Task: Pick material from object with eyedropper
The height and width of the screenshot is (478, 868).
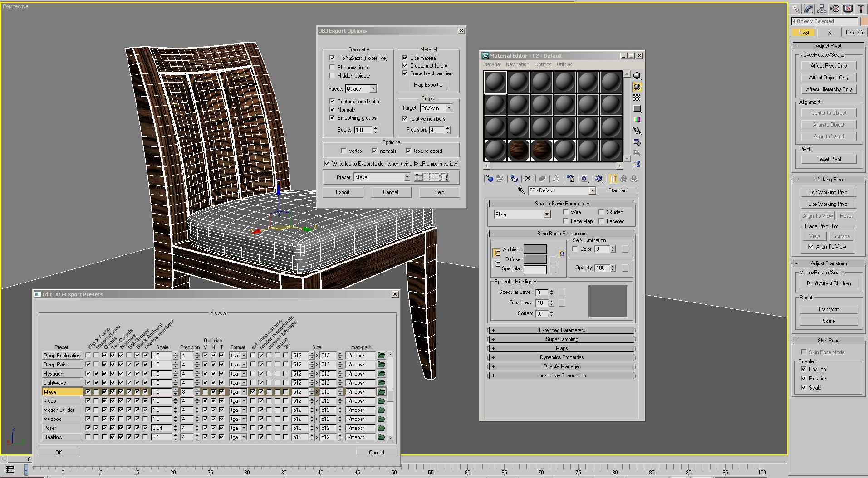Action: pos(521,190)
